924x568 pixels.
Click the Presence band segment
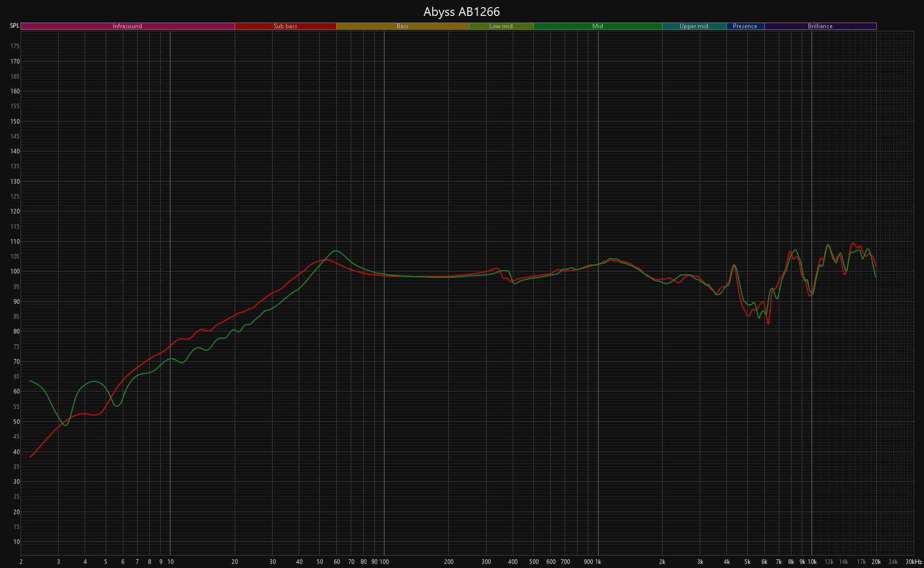745,26
